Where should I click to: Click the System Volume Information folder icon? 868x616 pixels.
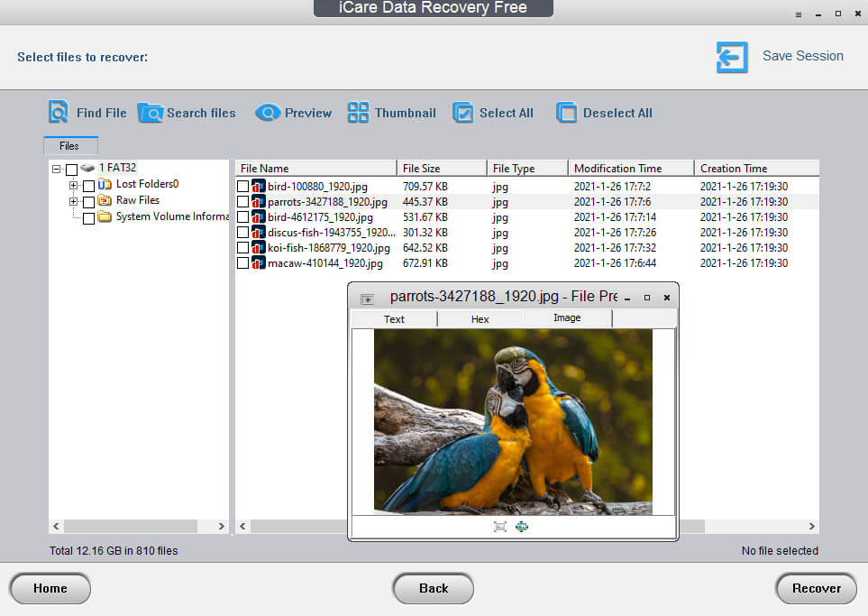[105, 216]
